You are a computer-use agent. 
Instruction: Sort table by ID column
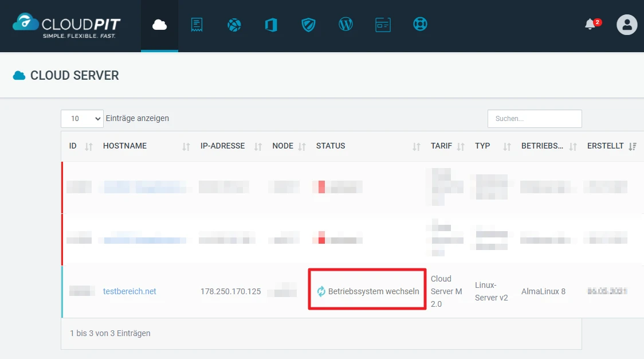pyautogui.click(x=79, y=146)
